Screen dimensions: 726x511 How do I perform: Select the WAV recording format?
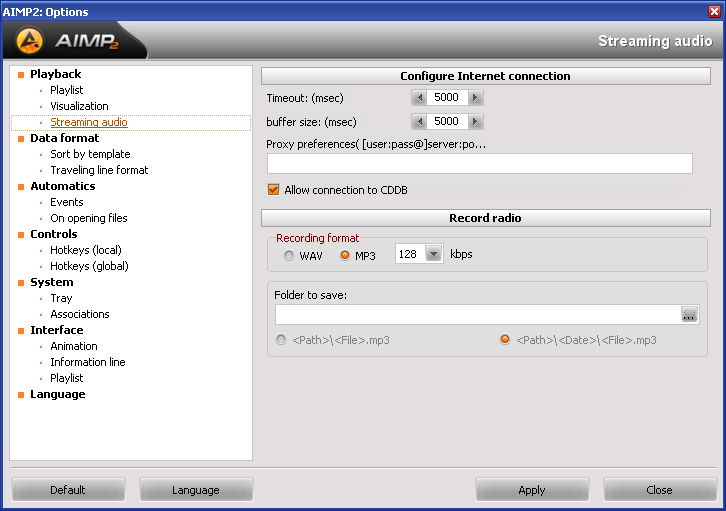coord(289,256)
